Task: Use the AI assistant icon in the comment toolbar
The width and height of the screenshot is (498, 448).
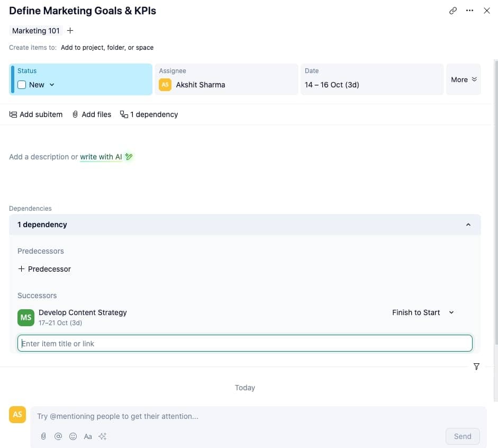Action: click(102, 436)
